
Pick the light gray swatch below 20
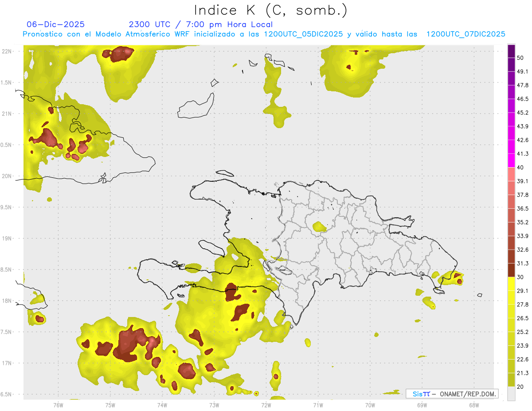click(511, 394)
